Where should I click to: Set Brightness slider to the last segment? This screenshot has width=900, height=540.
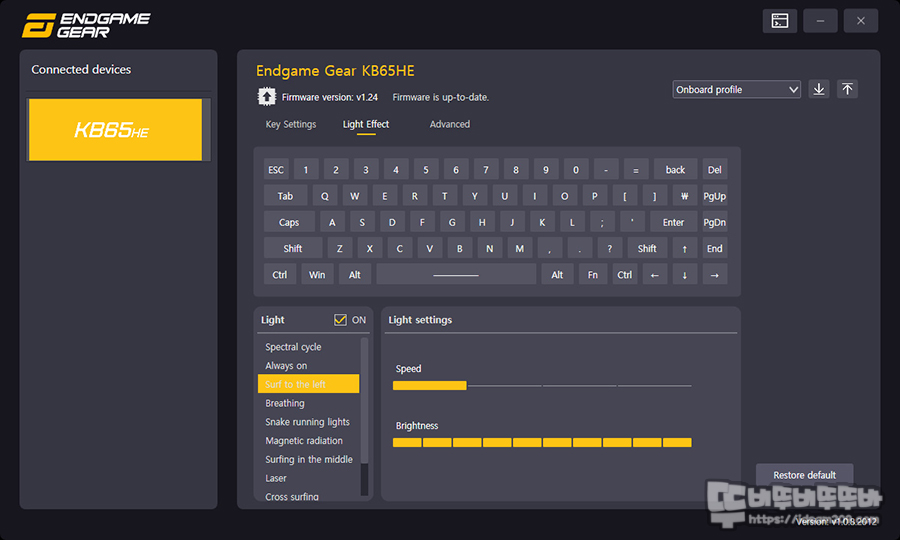click(677, 442)
